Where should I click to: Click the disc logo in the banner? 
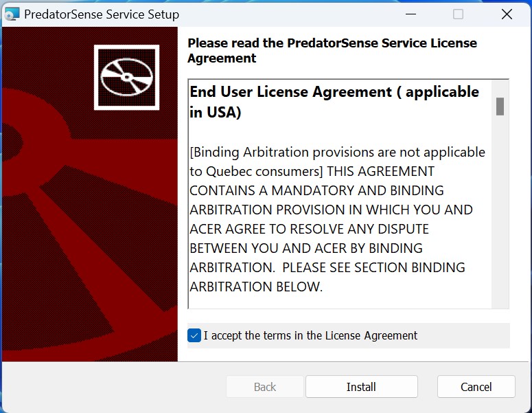[126, 77]
